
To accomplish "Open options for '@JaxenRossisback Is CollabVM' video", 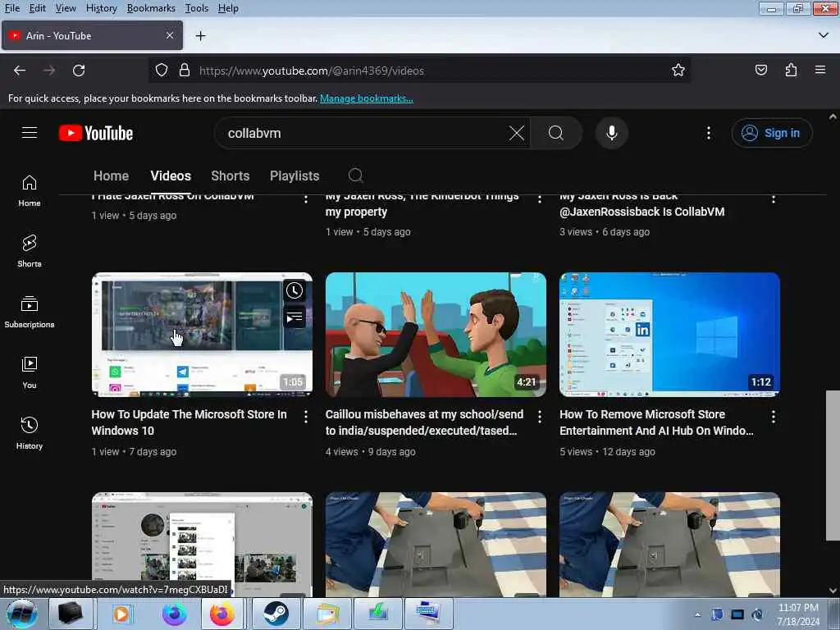I will (x=773, y=199).
